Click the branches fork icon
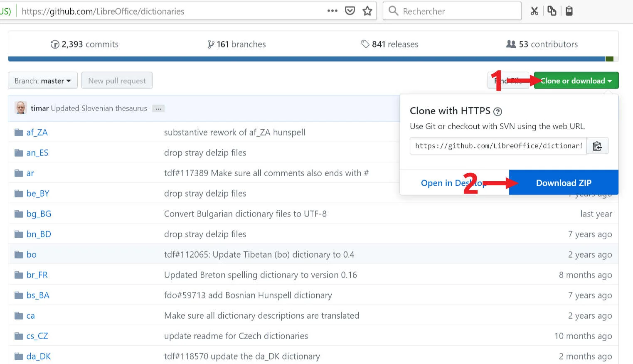 point(211,44)
